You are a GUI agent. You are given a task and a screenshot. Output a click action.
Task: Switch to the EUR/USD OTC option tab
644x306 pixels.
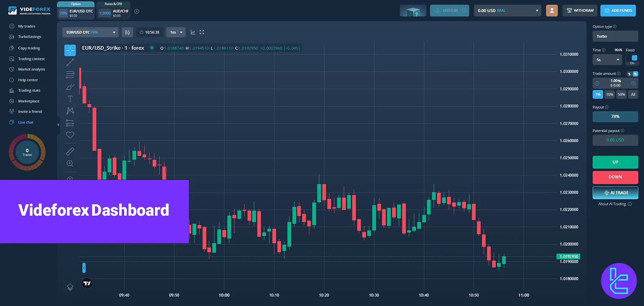76,11
